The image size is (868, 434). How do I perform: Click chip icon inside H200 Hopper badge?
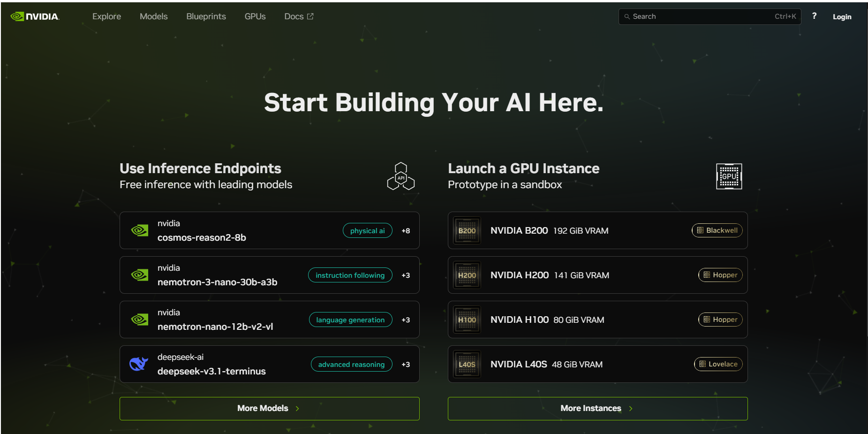(x=707, y=275)
